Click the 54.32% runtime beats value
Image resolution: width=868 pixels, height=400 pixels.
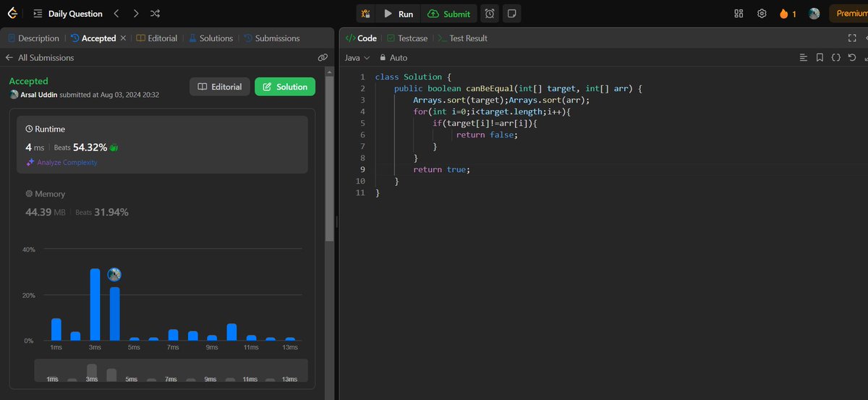click(90, 148)
